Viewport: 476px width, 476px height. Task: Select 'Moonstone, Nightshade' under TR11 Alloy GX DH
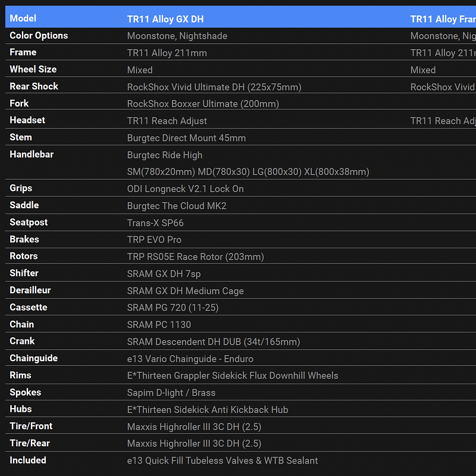point(177,36)
